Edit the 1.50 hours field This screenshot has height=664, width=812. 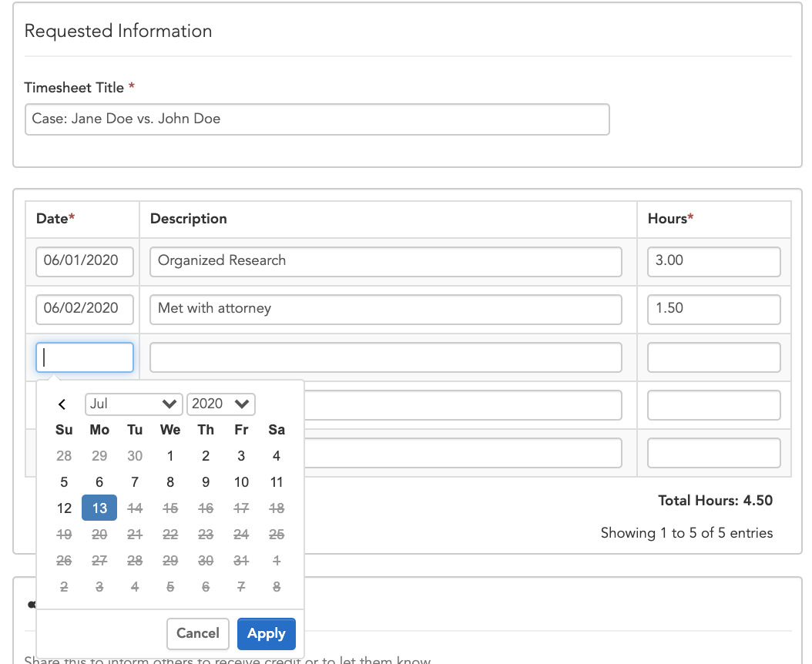pyautogui.click(x=713, y=309)
